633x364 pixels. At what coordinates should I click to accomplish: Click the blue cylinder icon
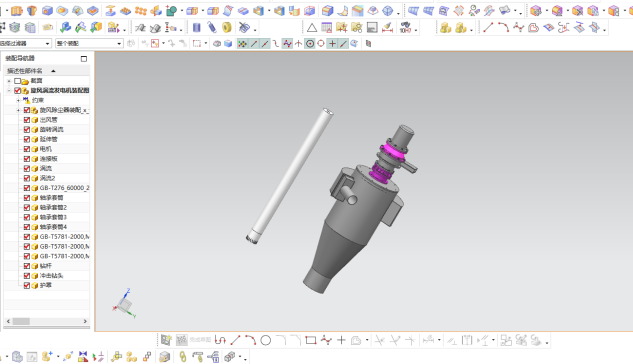(x=197, y=27)
